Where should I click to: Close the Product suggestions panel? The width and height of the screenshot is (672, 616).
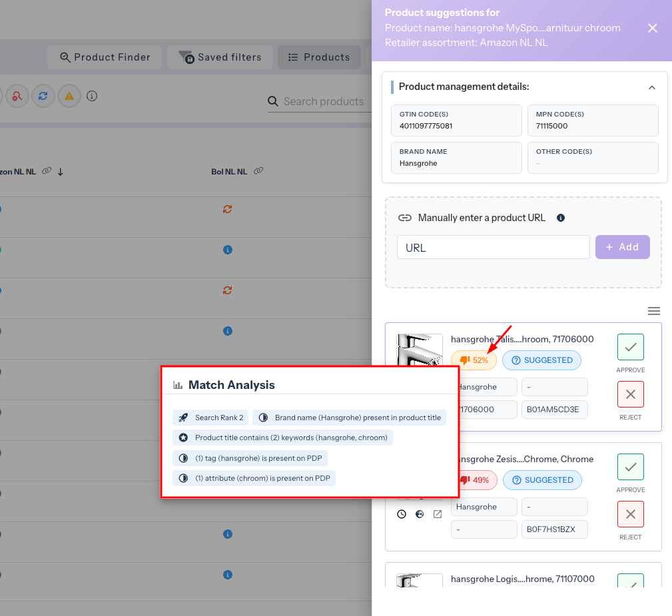tap(653, 28)
